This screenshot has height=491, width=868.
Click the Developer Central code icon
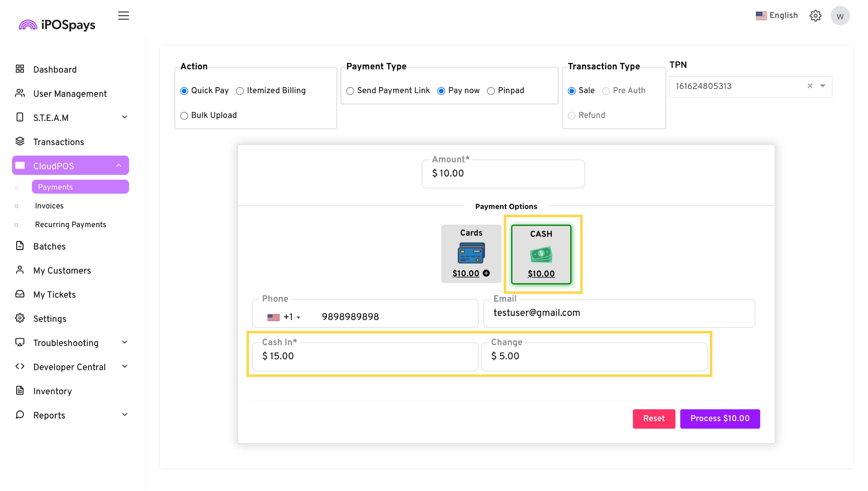point(20,366)
